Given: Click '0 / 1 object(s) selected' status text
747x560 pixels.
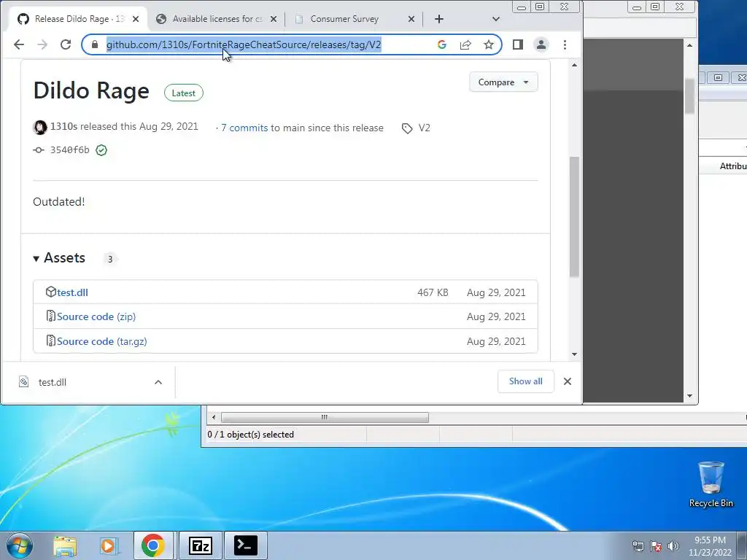Looking at the screenshot, I should (251, 435).
